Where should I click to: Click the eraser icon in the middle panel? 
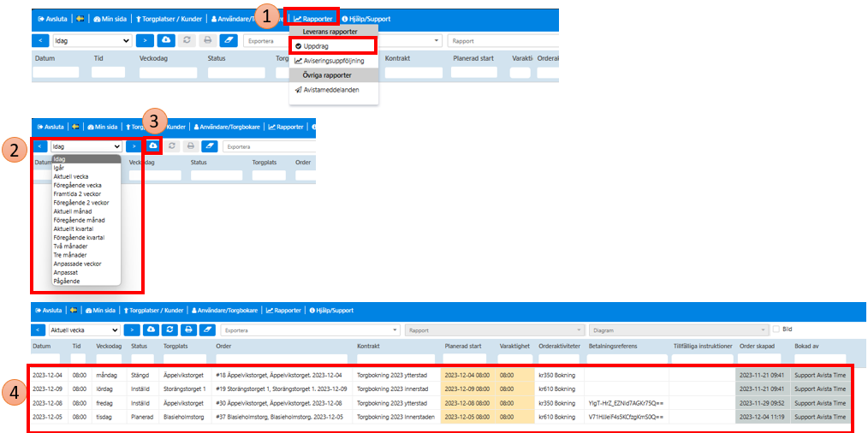pyautogui.click(x=209, y=146)
